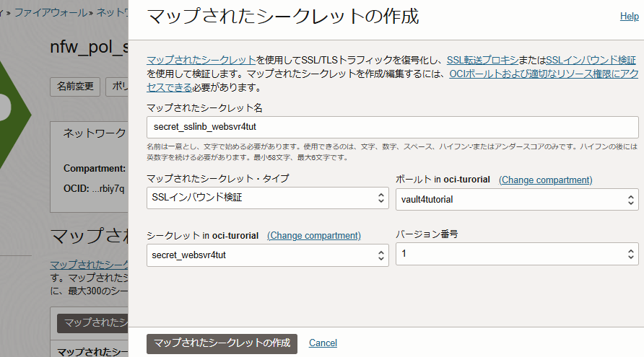Screen dimensions: 644x357
Task: Click the ネットワーク breadcrumb item
Action: [x=112, y=12]
